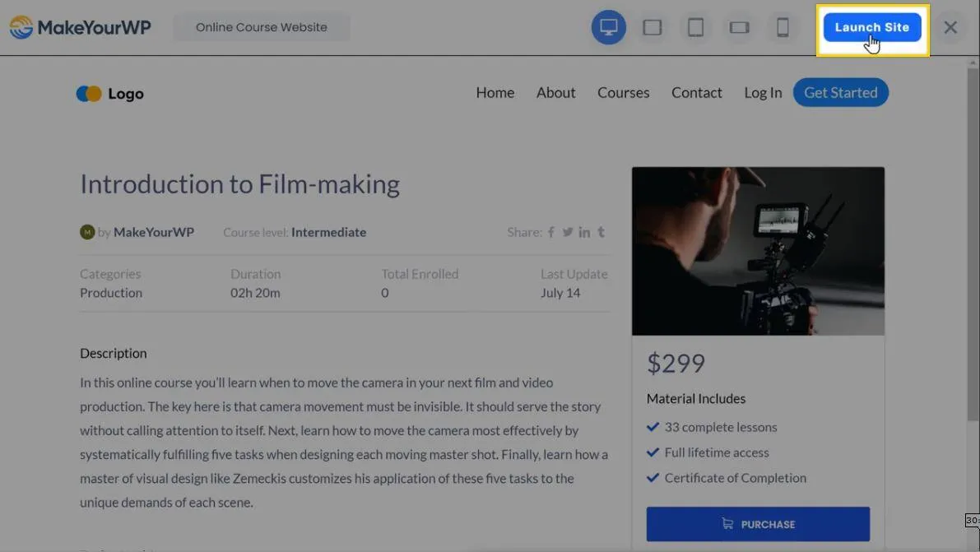
Task: Select the tablet portrait preview icon
Action: pos(695,27)
